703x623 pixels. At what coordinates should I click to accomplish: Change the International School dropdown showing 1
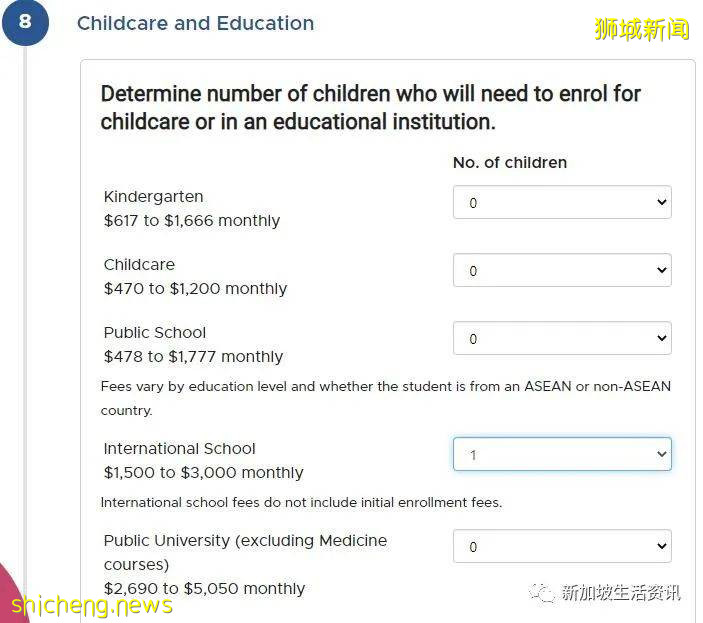click(561, 454)
